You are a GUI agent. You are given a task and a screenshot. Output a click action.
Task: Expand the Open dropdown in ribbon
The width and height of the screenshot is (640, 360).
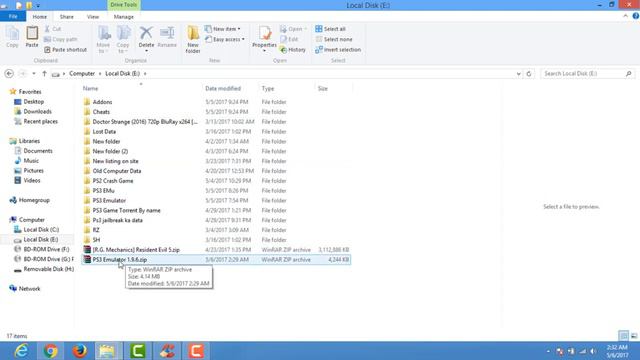tap(305, 29)
